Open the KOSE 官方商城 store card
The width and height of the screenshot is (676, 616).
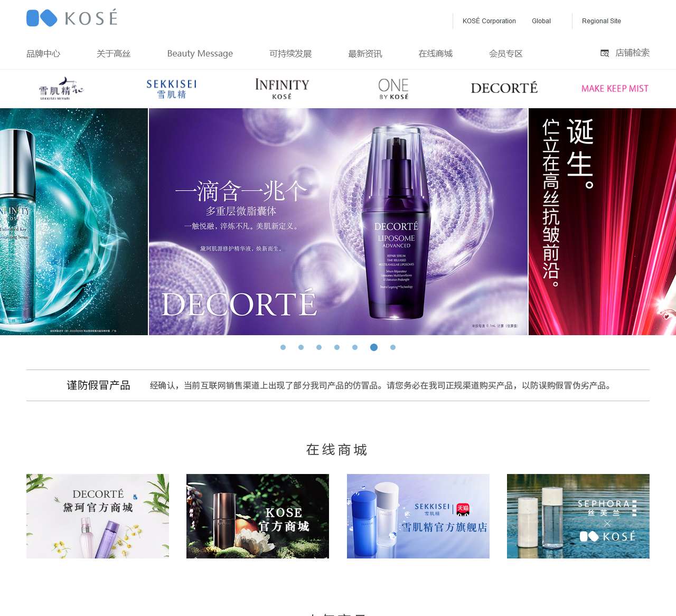point(258,516)
